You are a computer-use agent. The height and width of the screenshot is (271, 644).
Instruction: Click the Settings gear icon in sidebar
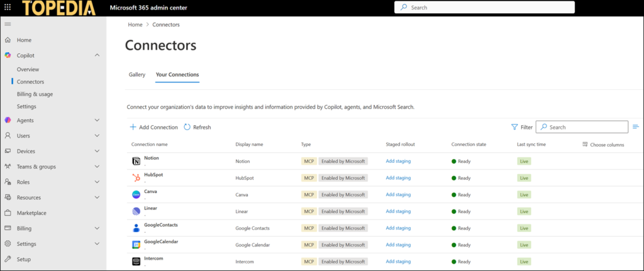8,244
